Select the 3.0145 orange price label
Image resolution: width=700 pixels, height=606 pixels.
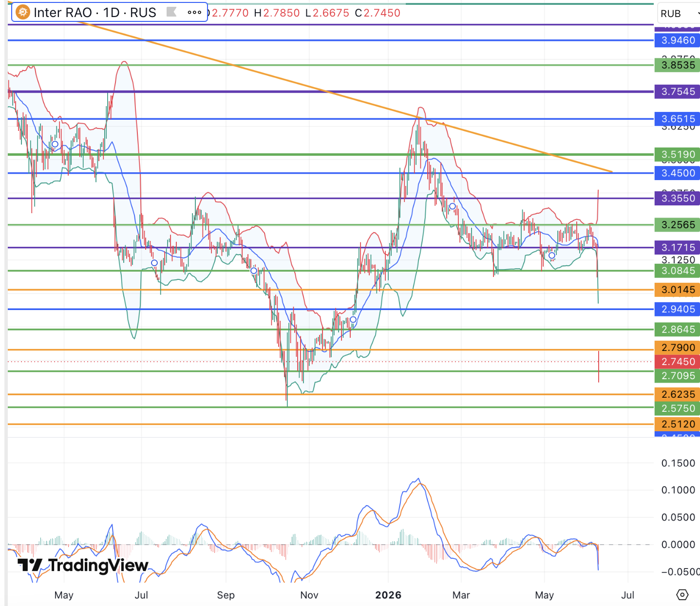pyautogui.click(x=678, y=290)
